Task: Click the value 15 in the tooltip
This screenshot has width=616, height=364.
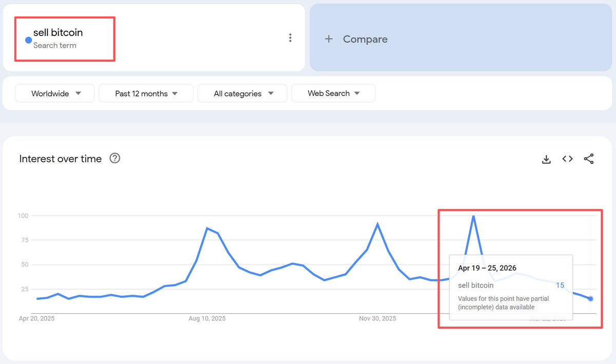Action: tap(560, 285)
